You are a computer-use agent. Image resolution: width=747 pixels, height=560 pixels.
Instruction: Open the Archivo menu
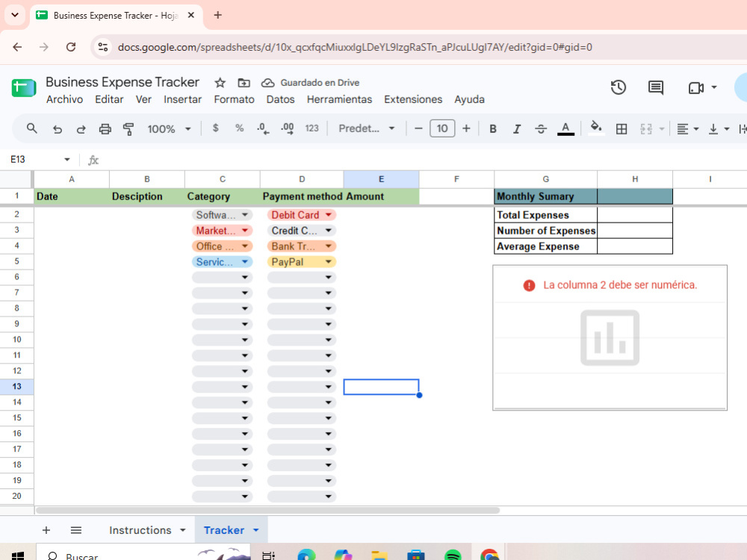tap(64, 99)
